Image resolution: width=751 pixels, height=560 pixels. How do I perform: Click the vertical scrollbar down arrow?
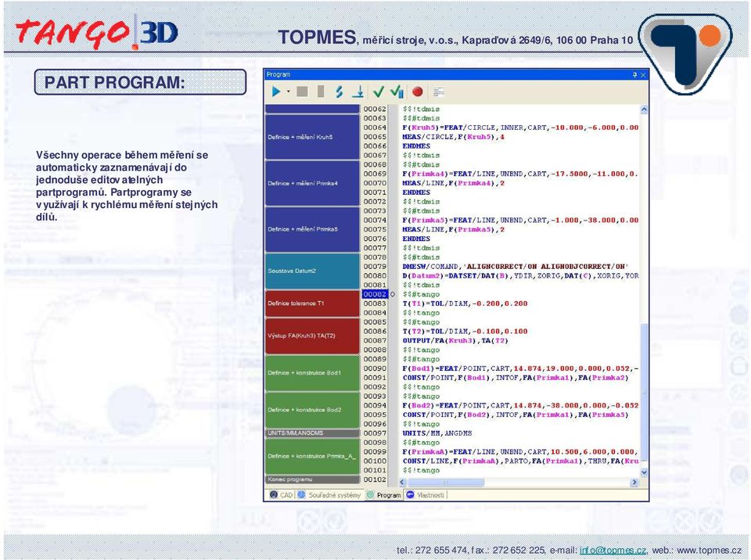pyautogui.click(x=644, y=472)
